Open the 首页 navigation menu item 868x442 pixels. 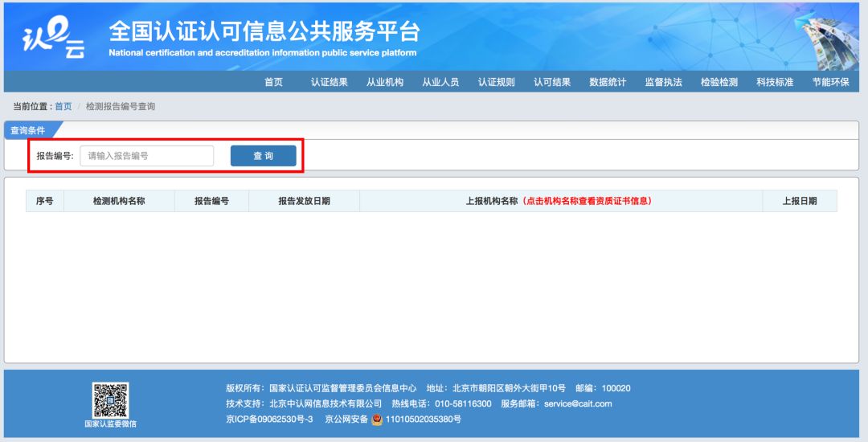click(x=273, y=82)
